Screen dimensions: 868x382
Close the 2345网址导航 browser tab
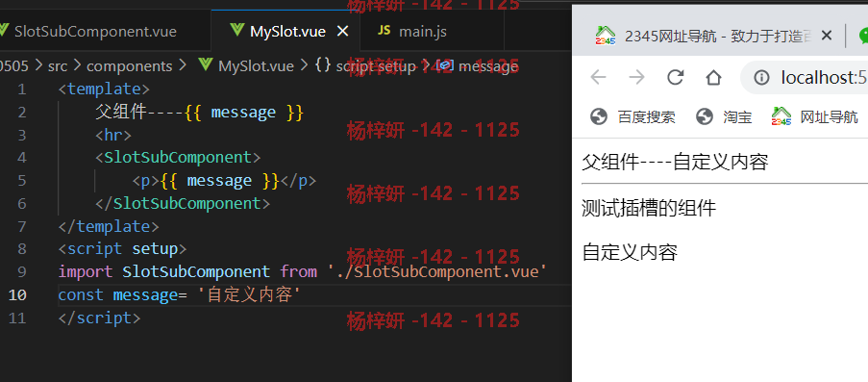click(x=827, y=36)
